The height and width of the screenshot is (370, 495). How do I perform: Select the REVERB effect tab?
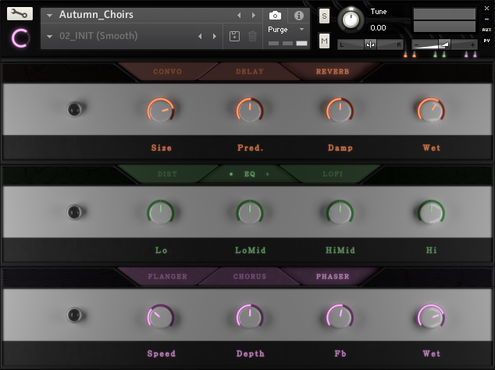(332, 71)
